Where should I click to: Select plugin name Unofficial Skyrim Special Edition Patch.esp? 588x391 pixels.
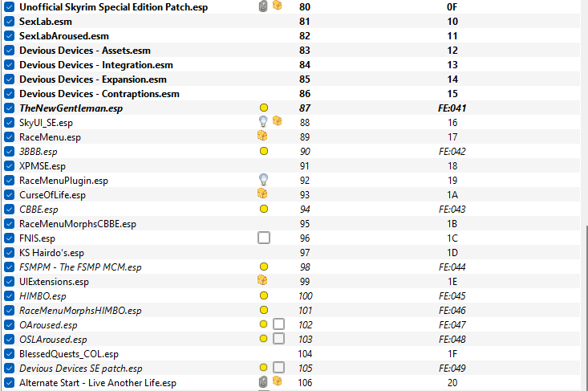pyautogui.click(x=113, y=7)
